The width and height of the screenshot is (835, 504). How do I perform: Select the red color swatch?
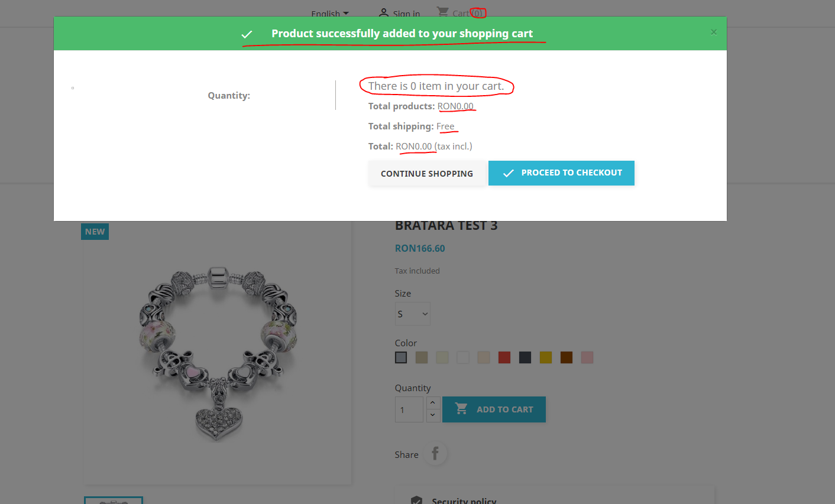(x=504, y=357)
